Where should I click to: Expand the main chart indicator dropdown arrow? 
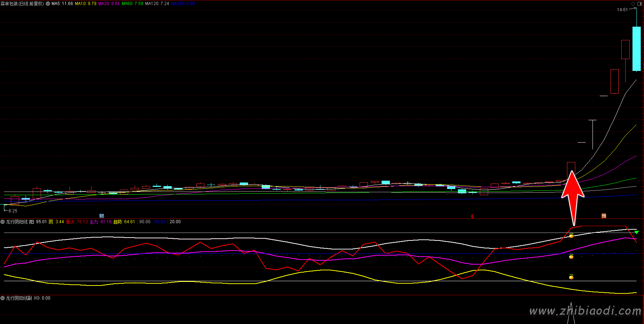(48, 4)
